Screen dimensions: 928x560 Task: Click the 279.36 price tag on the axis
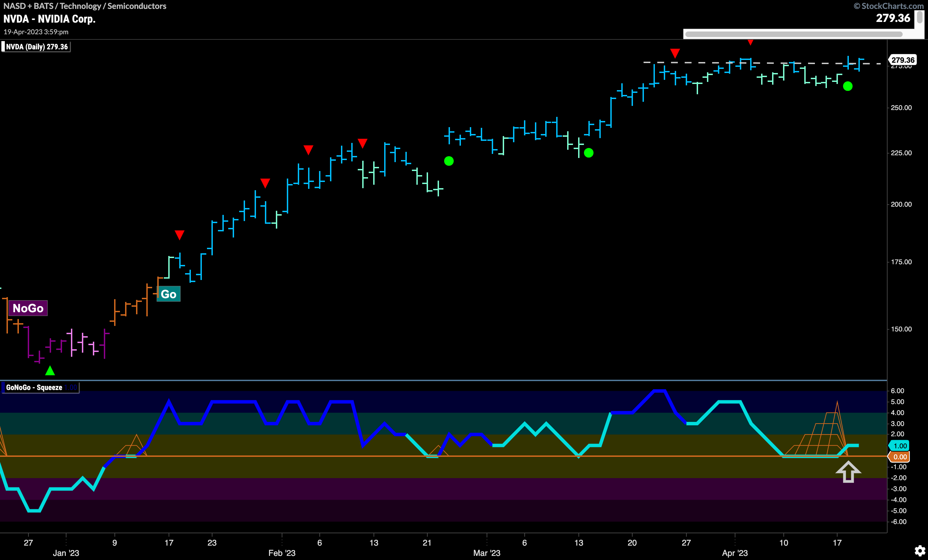point(903,60)
